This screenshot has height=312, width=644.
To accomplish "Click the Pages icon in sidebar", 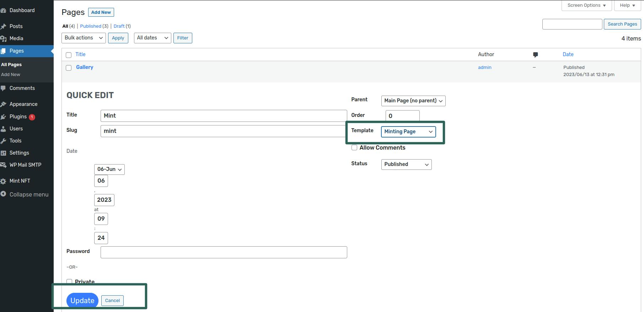I will (x=3, y=51).
